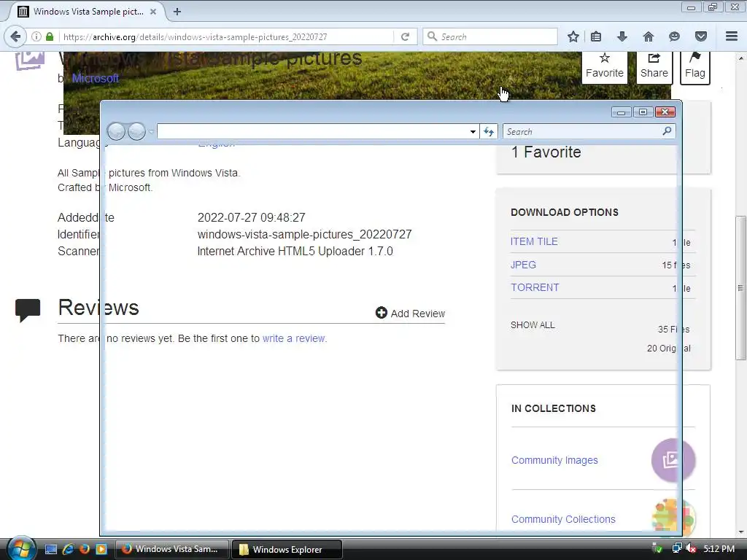The width and height of the screenshot is (747, 560).
Task: Open the Firefox Hello chat smiley icon
Action: pos(674,36)
